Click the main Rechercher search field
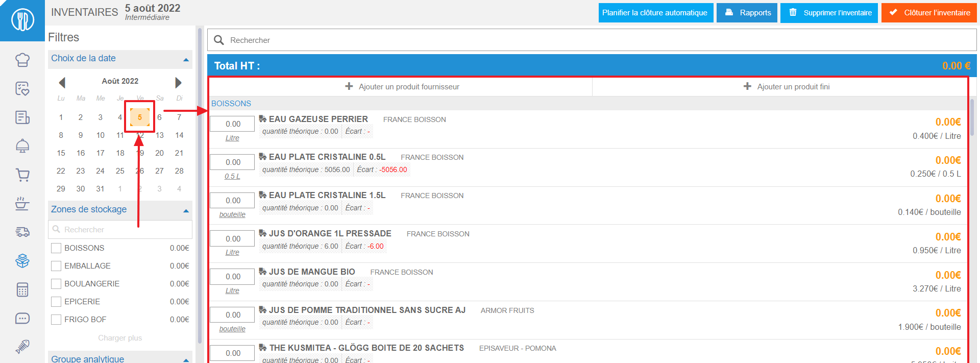980x363 pixels. pyautogui.click(x=592, y=40)
